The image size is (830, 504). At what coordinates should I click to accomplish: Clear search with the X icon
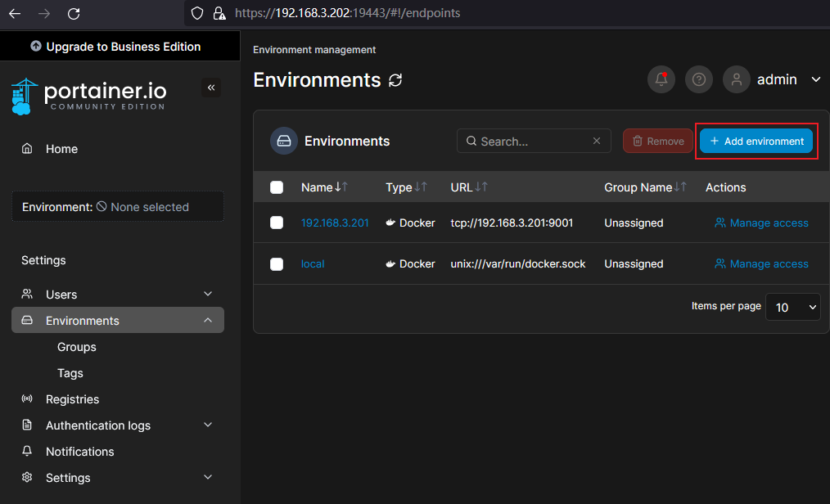click(x=597, y=141)
